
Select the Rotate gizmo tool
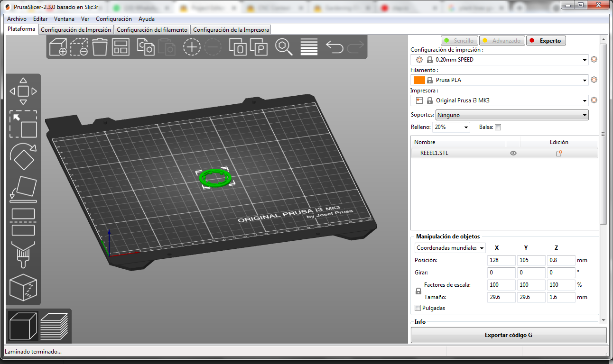(x=23, y=157)
